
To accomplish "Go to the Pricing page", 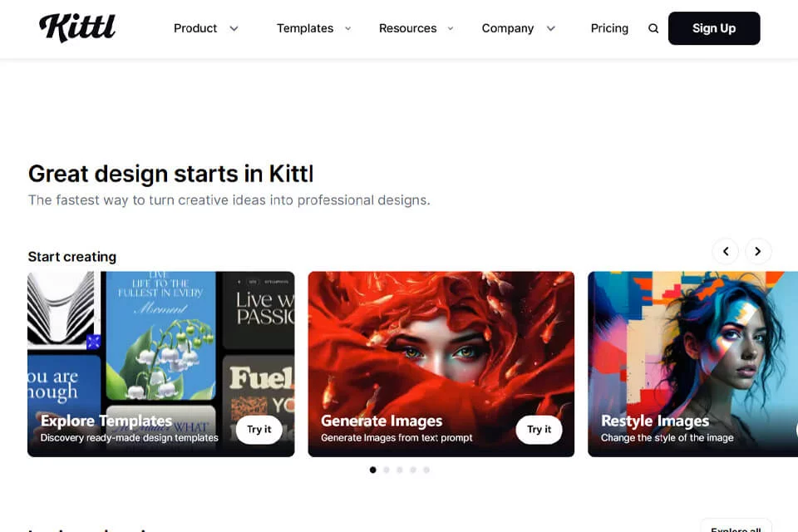I will pos(609,28).
